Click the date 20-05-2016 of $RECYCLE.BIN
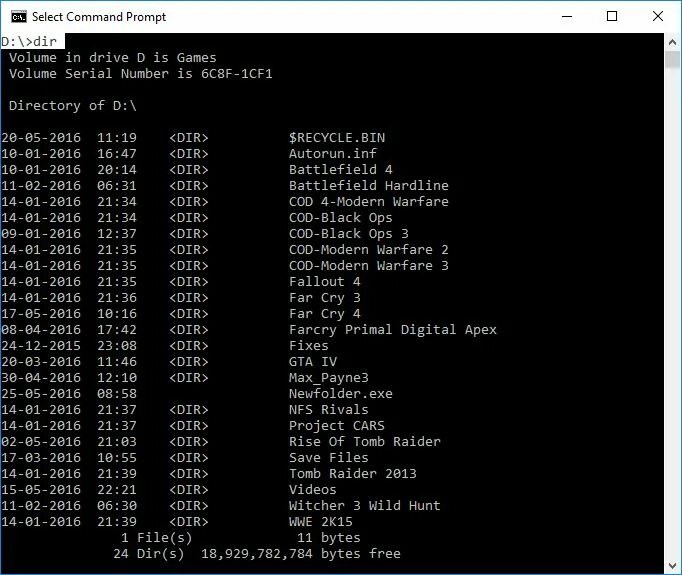The width and height of the screenshot is (682, 575). click(41, 138)
